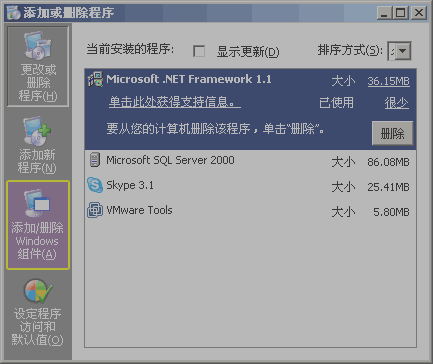Expand the sort by (排序方式) dropdown arrow

403,51
